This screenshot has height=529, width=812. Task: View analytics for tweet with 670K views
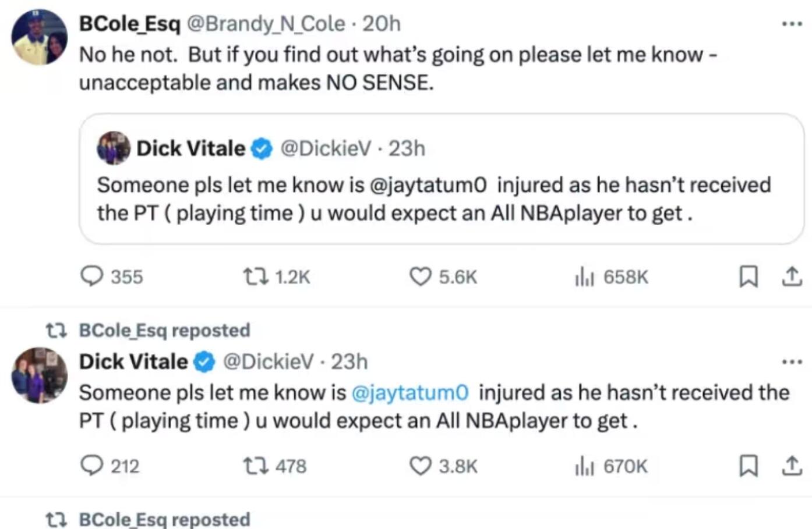coord(584,466)
